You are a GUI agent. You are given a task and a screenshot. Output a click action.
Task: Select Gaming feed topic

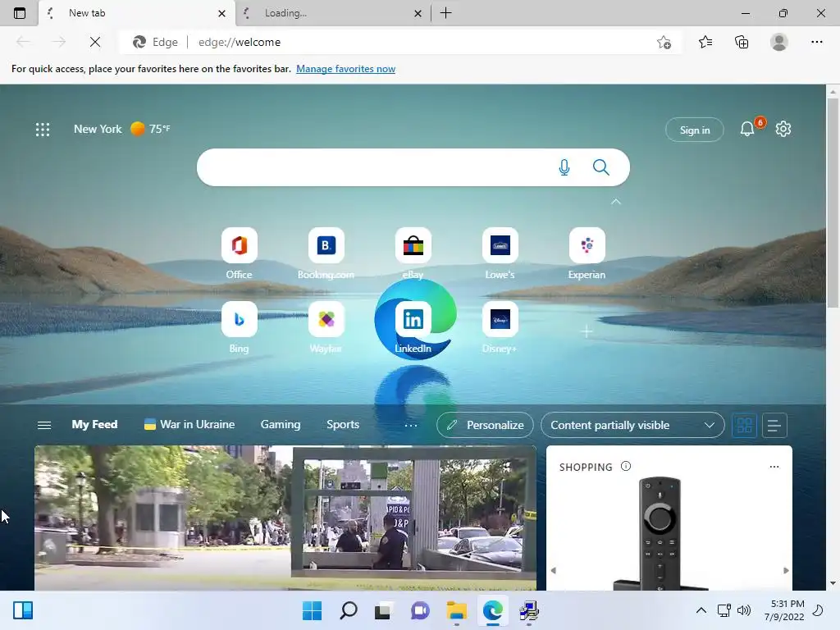(x=281, y=424)
